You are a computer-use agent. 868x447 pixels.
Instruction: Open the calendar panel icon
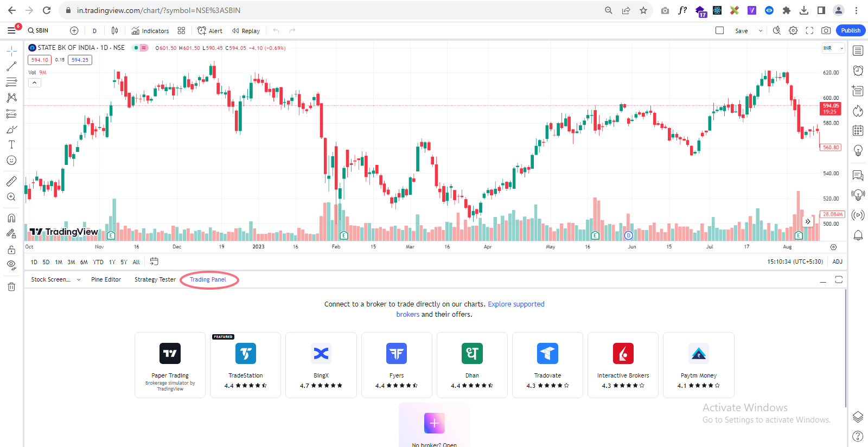858,130
